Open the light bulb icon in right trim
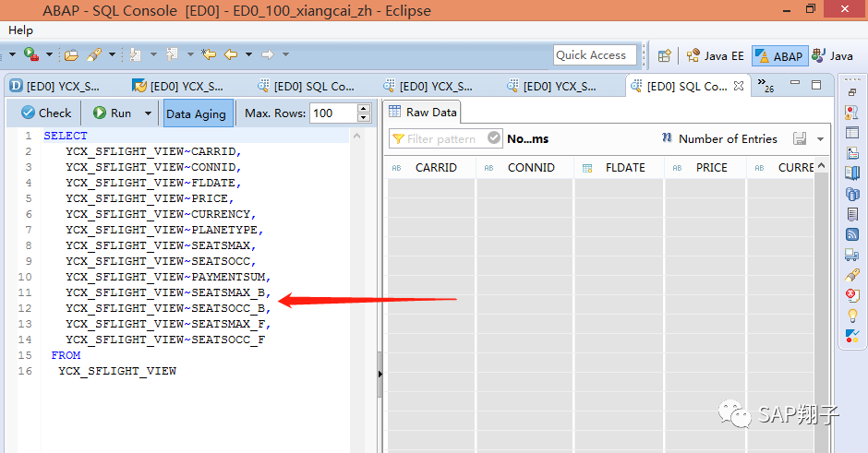868x453 pixels. pos(852,316)
